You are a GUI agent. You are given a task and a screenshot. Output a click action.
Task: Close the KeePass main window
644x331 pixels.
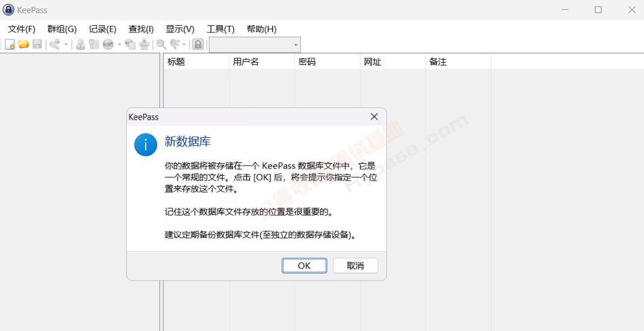tap(632, 10)
